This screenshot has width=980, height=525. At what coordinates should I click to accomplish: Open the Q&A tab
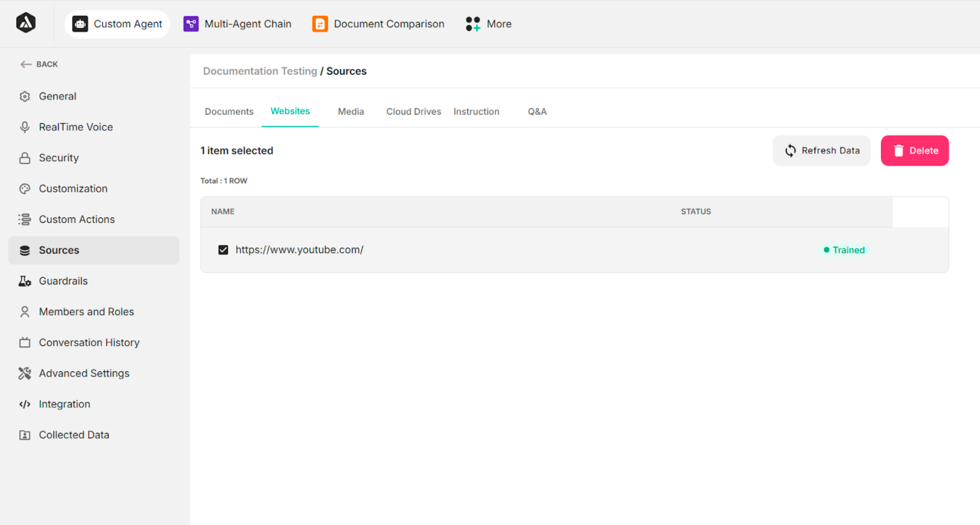tap(537, 111)
